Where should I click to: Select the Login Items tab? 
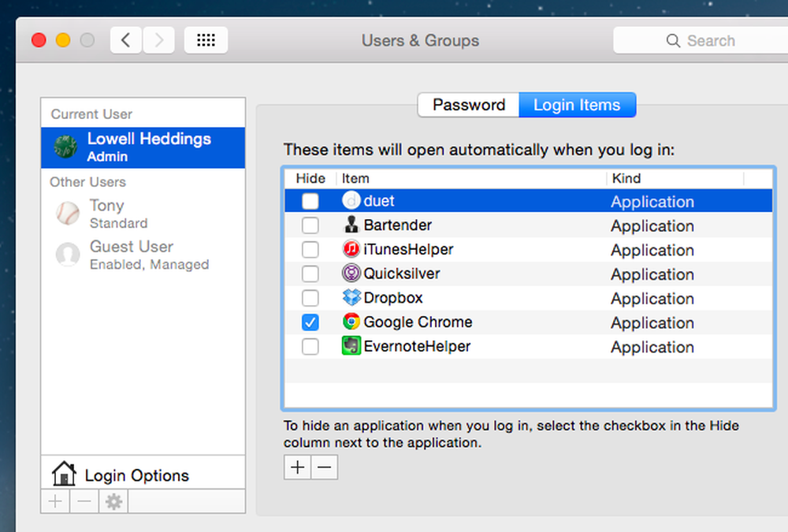[x=577, y=105]
